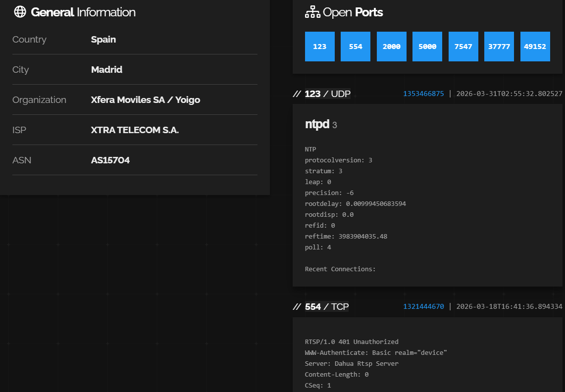This screenshot has height=392, width=565.
Task: Open hash link 1321444670
Action: tap(423, 307)
